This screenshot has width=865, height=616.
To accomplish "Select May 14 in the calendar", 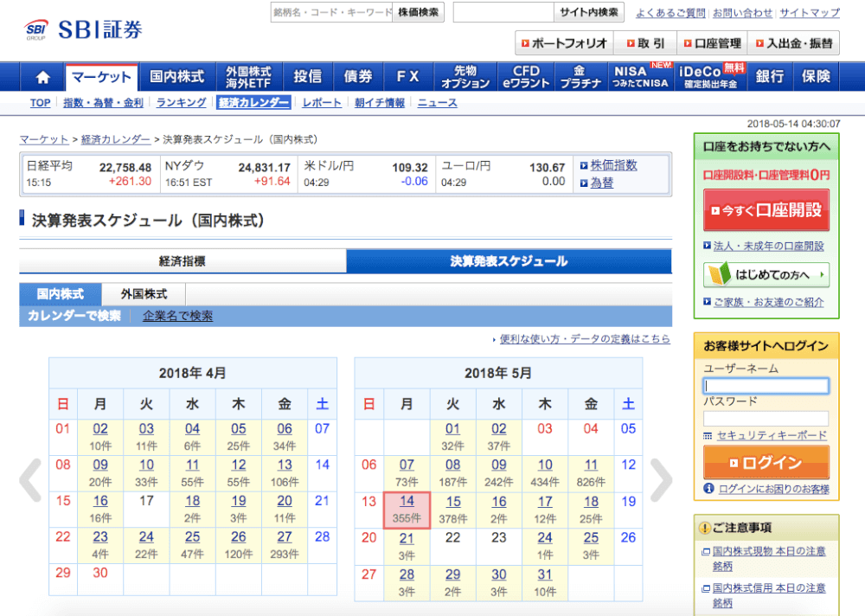I will (x=407, y=510).
